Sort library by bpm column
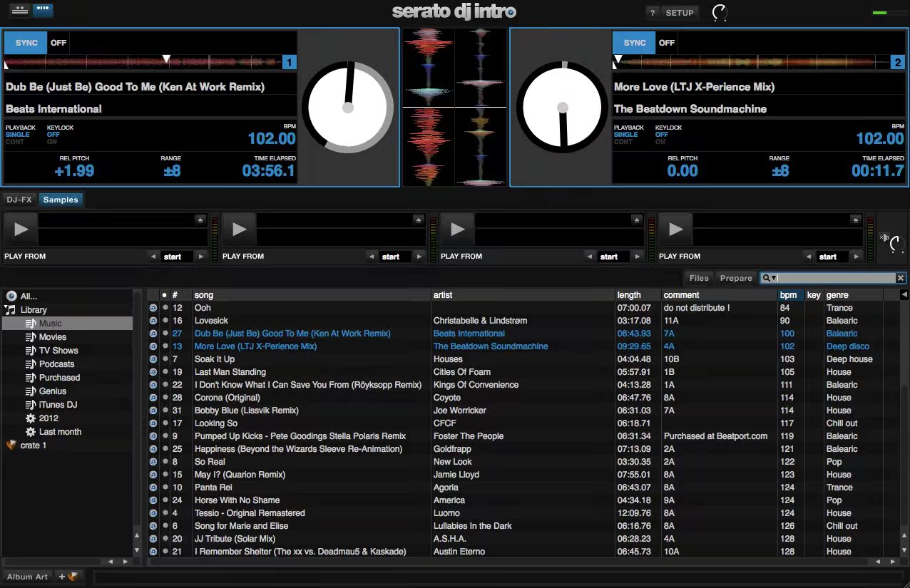The height and width of the screenshot is (588, 910). click(x=791, y=295)
